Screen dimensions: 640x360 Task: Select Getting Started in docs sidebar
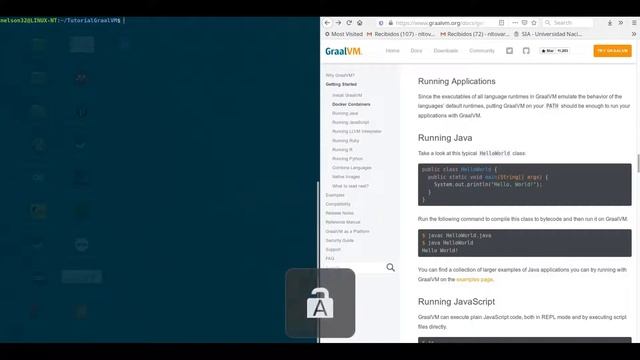341,84
